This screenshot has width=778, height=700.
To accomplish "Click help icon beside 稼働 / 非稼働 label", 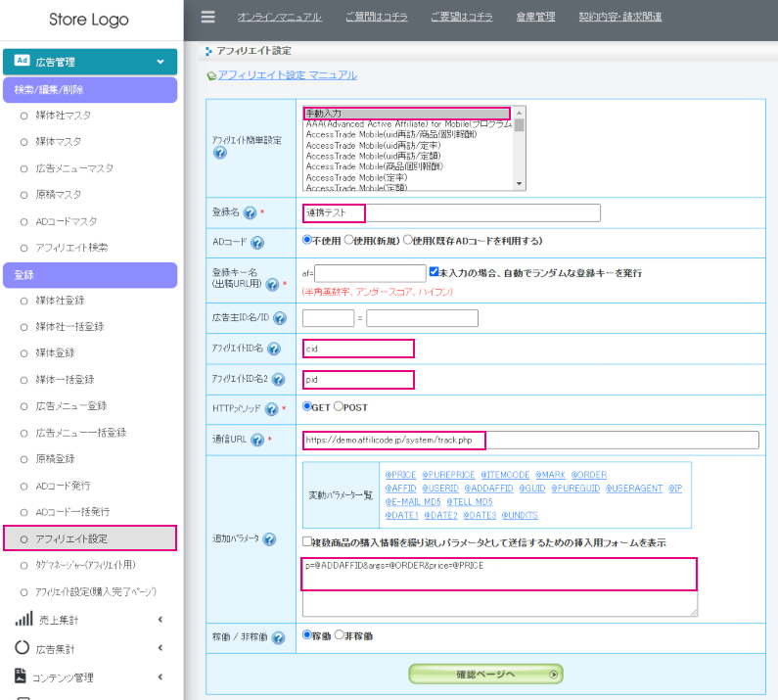I will [278, 638].
